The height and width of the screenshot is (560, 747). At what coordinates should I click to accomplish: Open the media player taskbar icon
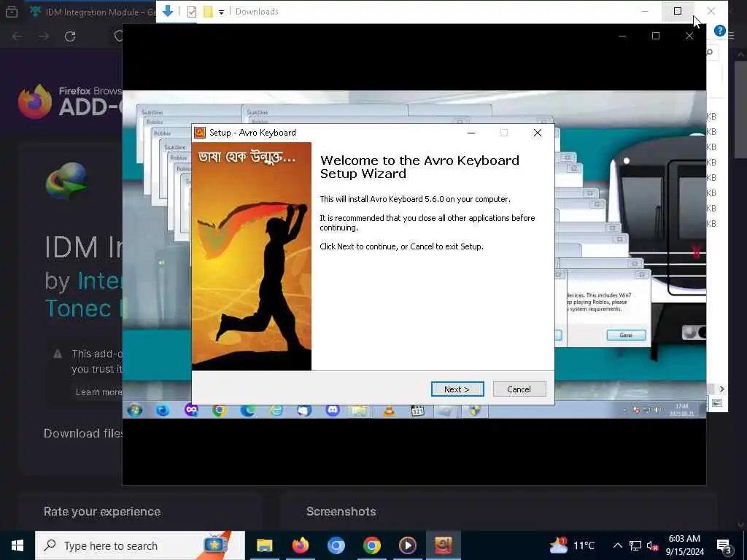click(407, 545)
